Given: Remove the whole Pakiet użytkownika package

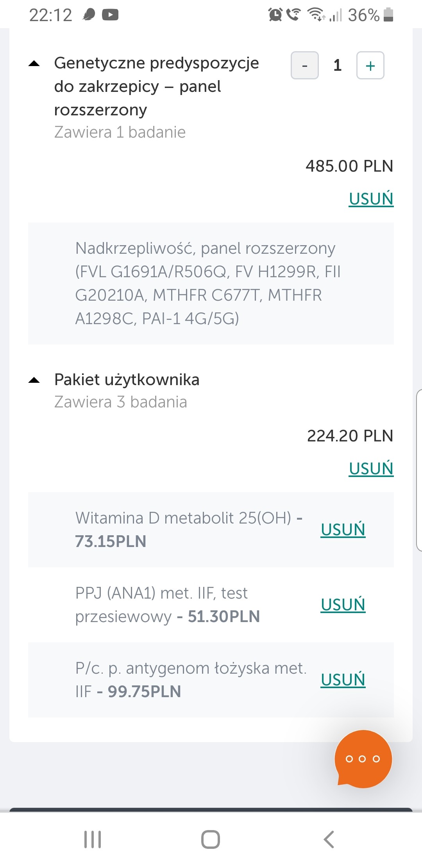Looking at the screenshot, I should (371, 468).
